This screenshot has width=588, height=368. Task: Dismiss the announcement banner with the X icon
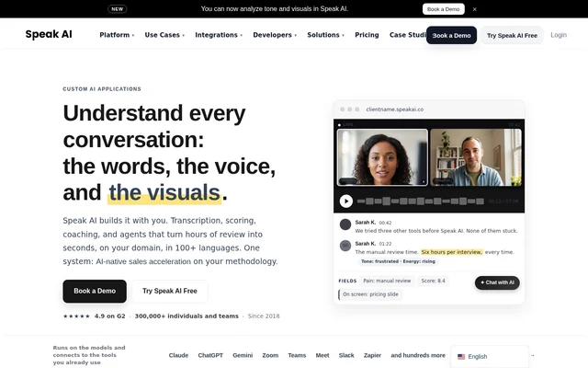[x=474, y=9]
